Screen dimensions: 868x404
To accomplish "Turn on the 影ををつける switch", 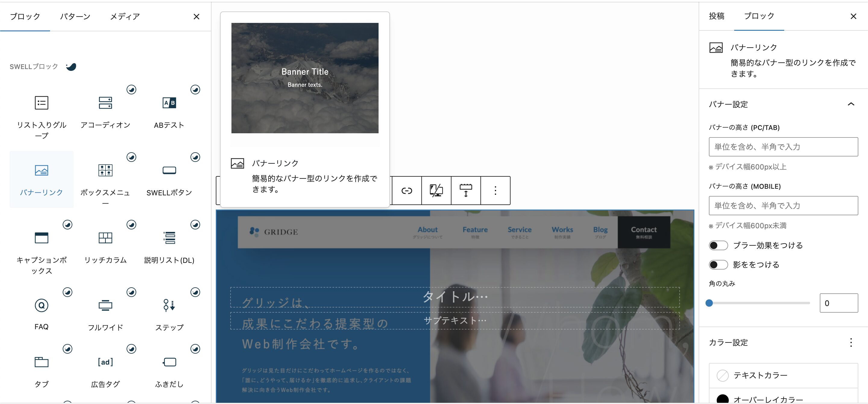I will pos(718,265).
